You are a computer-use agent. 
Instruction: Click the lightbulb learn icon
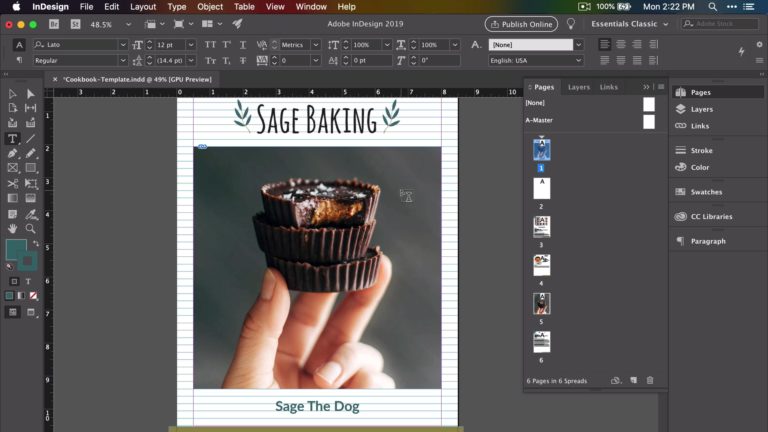(571, 24)
